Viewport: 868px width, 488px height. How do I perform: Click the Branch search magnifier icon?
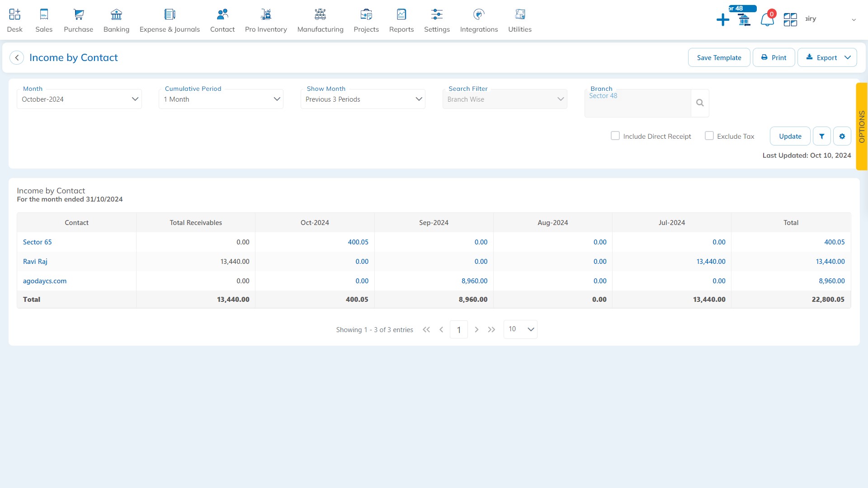pyautogui.click(x=700, y=103)
